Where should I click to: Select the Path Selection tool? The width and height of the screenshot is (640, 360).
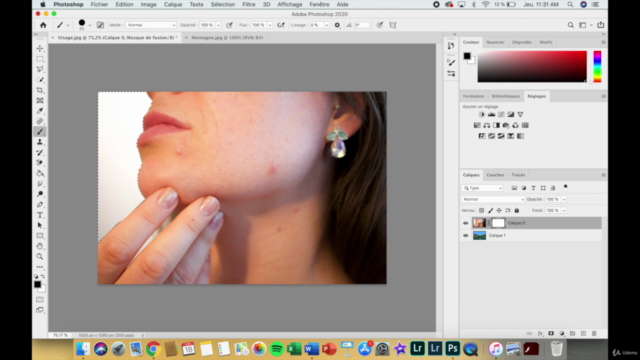click(x=40, y=225)
